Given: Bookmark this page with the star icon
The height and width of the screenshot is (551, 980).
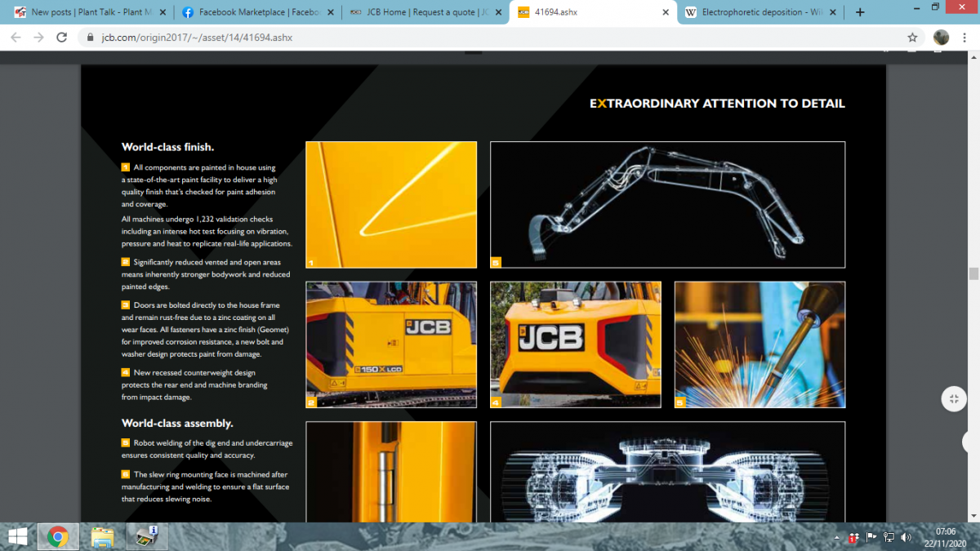Looking at the screenshot, I should (912, 38).
